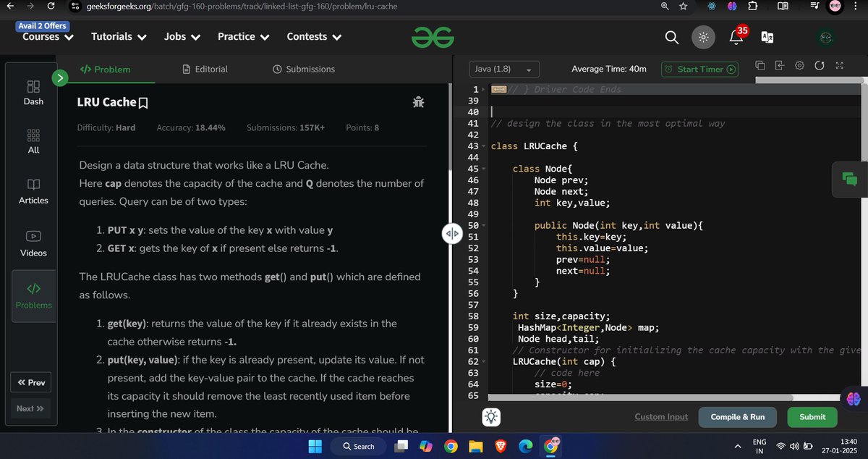
Task: Submit the solution
Action: click(812, 417)
